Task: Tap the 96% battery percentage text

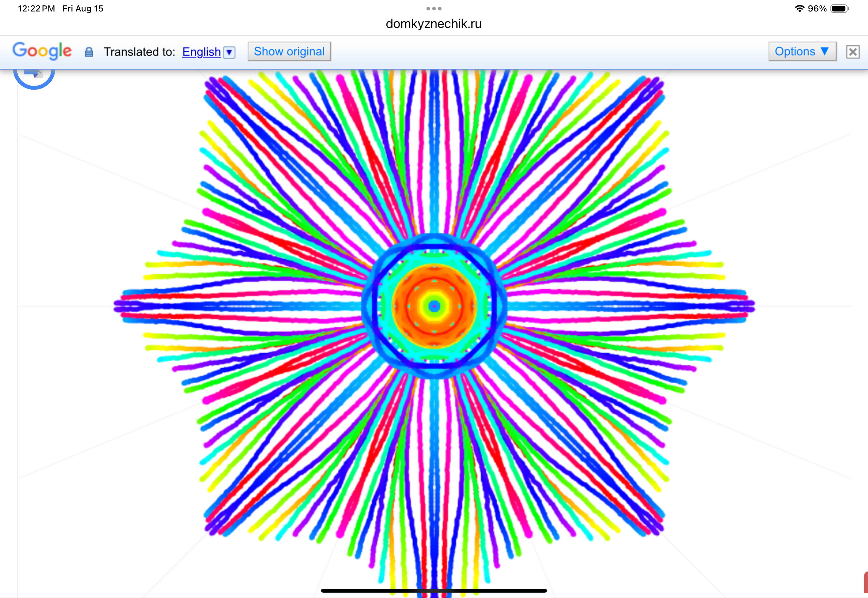Action: click(817, 8)
